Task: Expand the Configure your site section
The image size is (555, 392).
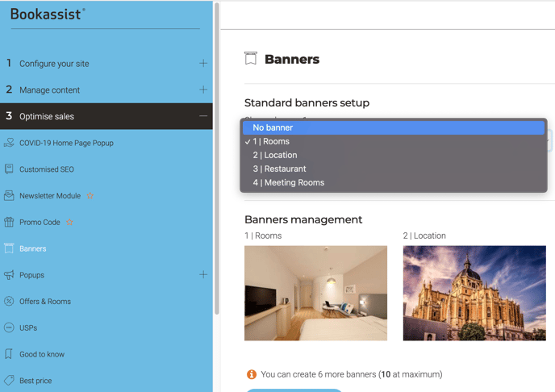Action: tap(203, 63)
